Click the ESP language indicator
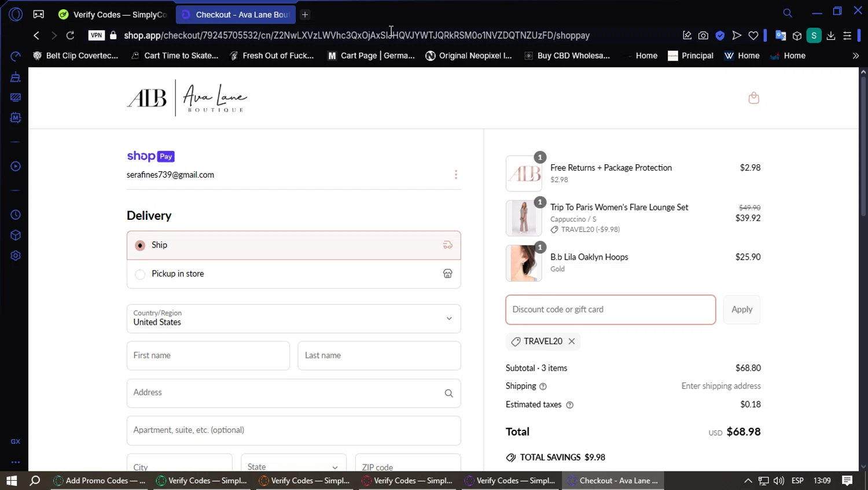This screenshot has height=490, width=868. pyautogui.click(x=797, y=481)
